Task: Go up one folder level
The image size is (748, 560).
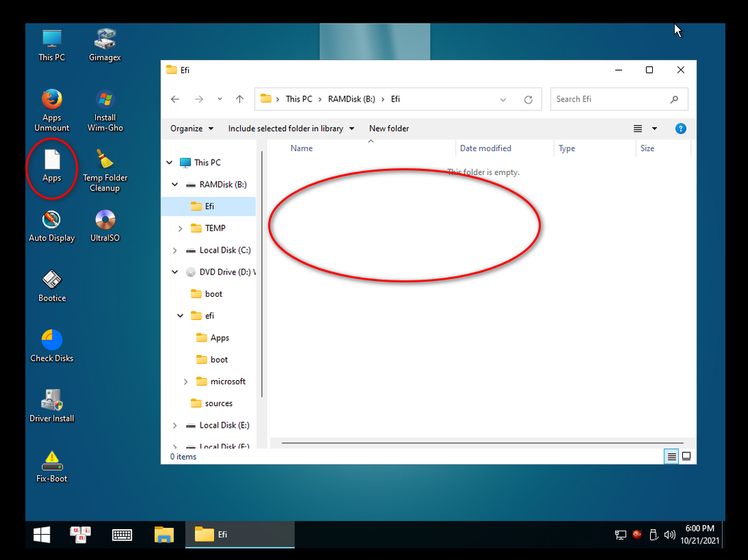Action: tap(239, 99)
